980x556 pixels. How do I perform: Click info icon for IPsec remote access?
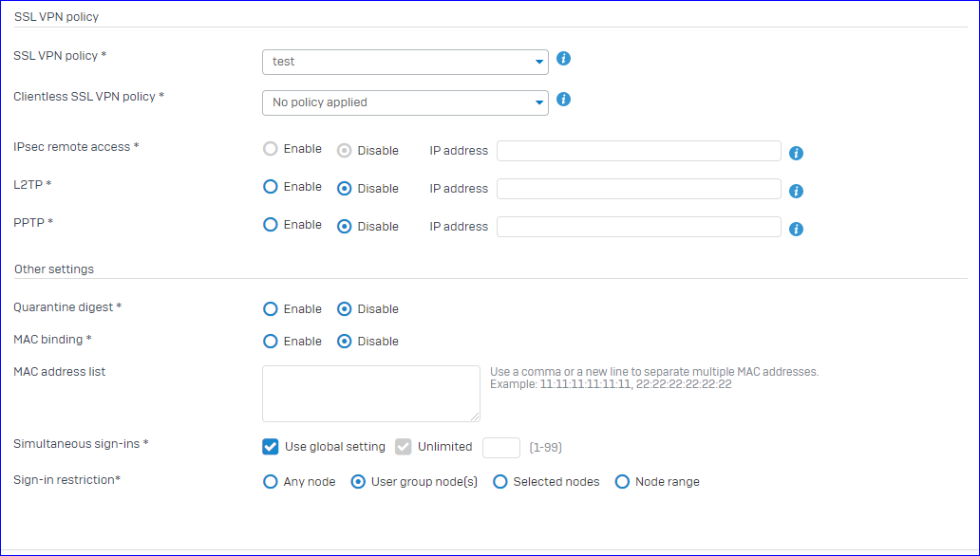click(796, 153)
